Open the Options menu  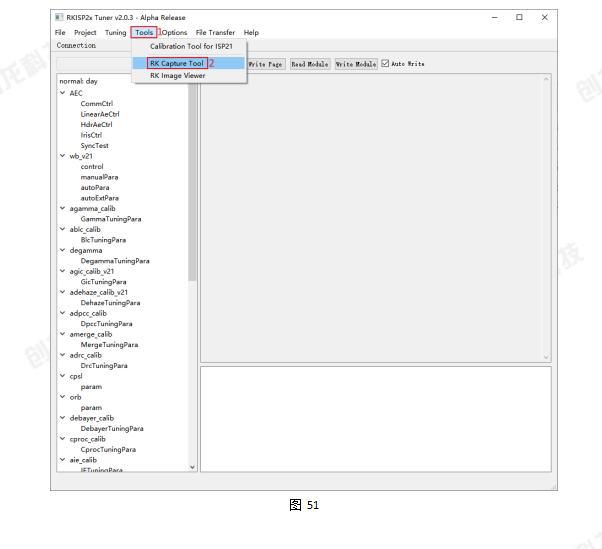pyautogui.click(x=174, y=33)
